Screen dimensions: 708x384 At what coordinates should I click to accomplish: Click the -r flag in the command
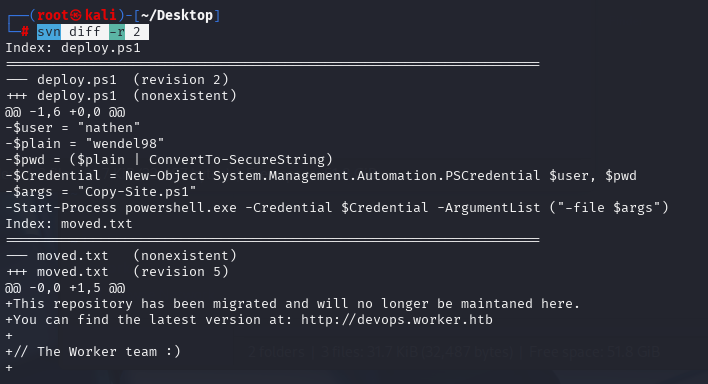click(x=117, y=32)
